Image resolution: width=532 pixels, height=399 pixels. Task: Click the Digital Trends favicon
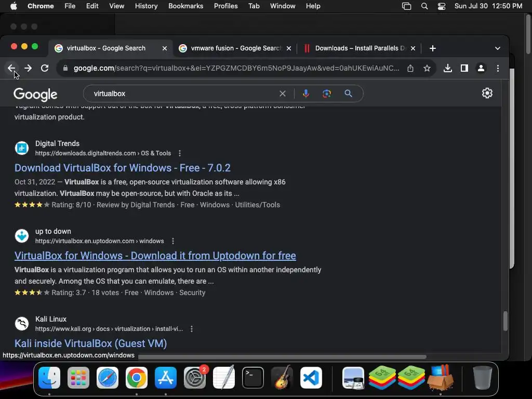point(22,148)
